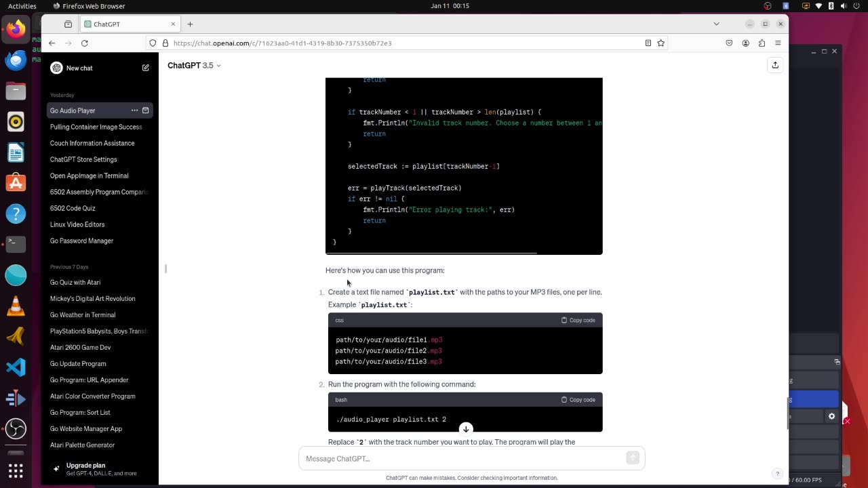This screenshot has height=488, width=868.
Task: Click the URL address bar
Action: point(407,43)
